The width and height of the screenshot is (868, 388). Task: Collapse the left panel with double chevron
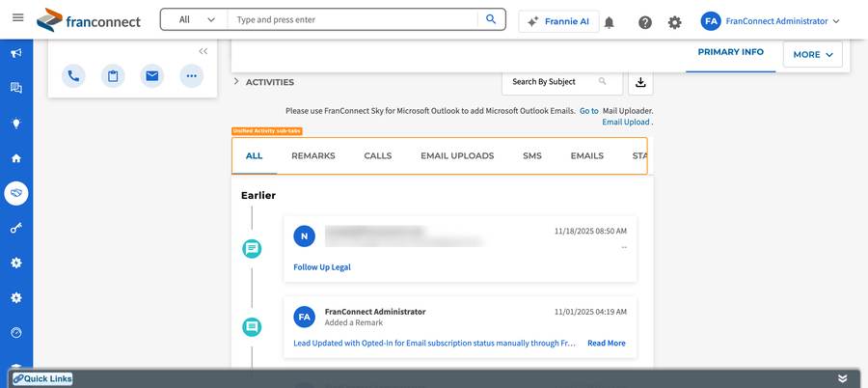203,51
